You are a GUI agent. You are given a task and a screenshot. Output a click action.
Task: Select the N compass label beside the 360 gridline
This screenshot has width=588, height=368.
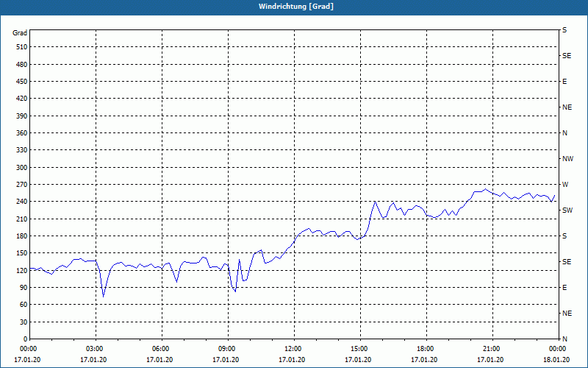564,133
